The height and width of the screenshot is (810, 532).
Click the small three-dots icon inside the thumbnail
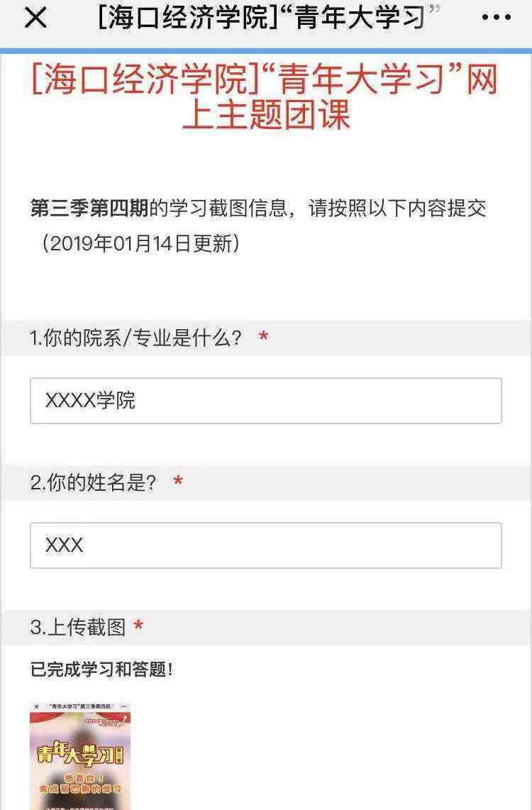[124, 706]
